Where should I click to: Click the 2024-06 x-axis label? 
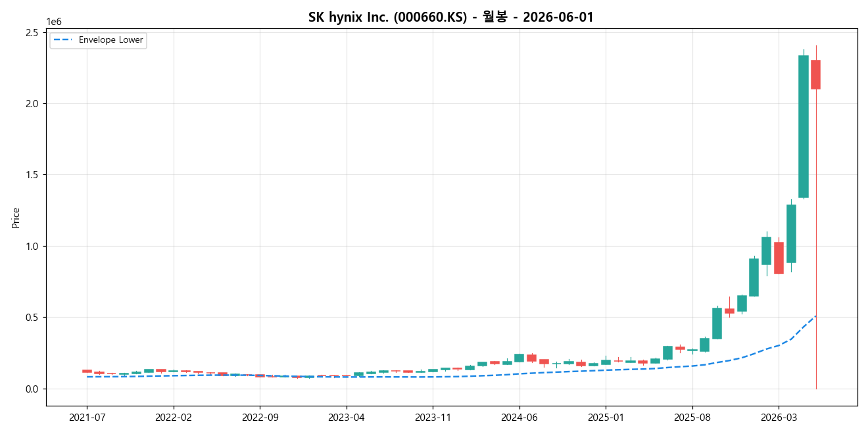pos(519,417)
